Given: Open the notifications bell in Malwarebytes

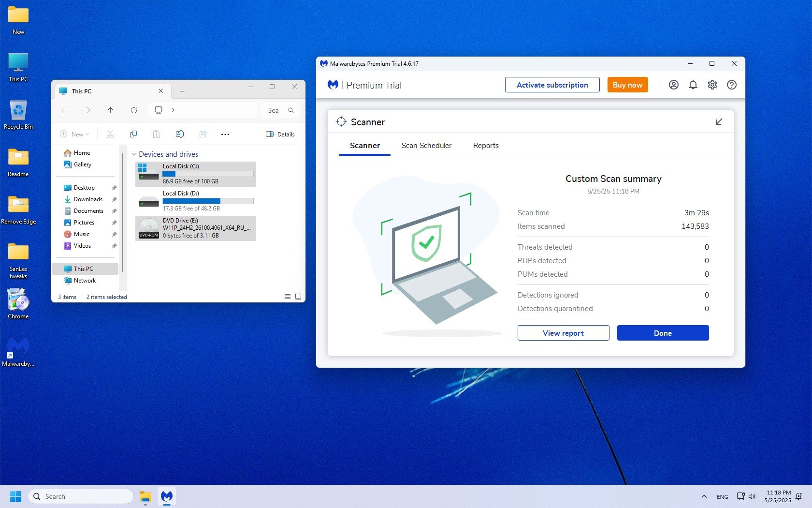Looking at the screenshot, I should 693,85.
